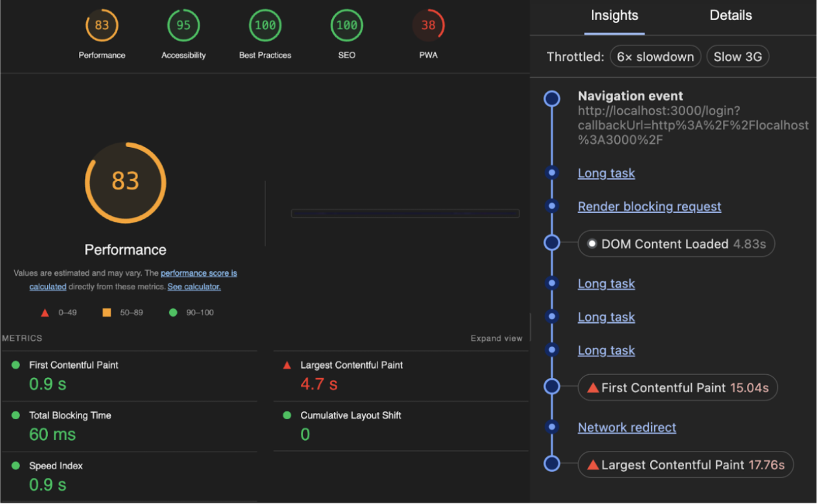Open the Render blocking request link
Image resolution: width=818 pixels, height=504 pixels.
coord(649,206)
